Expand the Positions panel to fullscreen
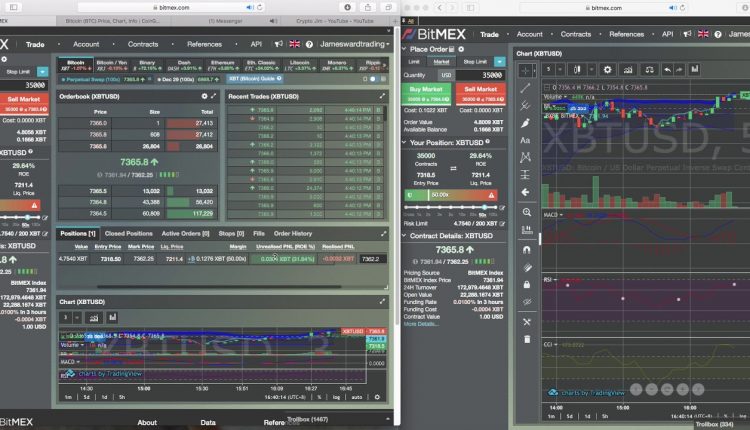The width and height of the screenshot is (750, 430). (x=383, y=233)
